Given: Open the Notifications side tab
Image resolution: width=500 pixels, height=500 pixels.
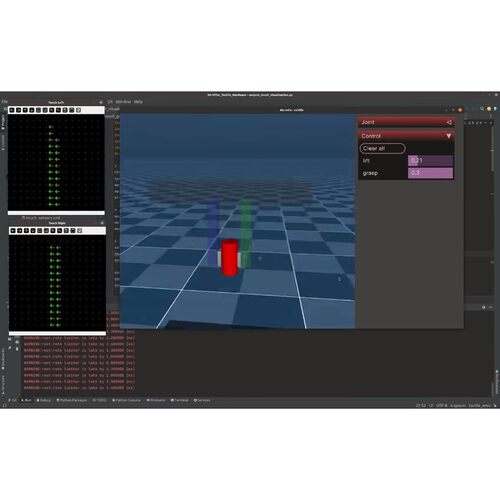Looking at the screenshot, I should [x=497, y=382].
